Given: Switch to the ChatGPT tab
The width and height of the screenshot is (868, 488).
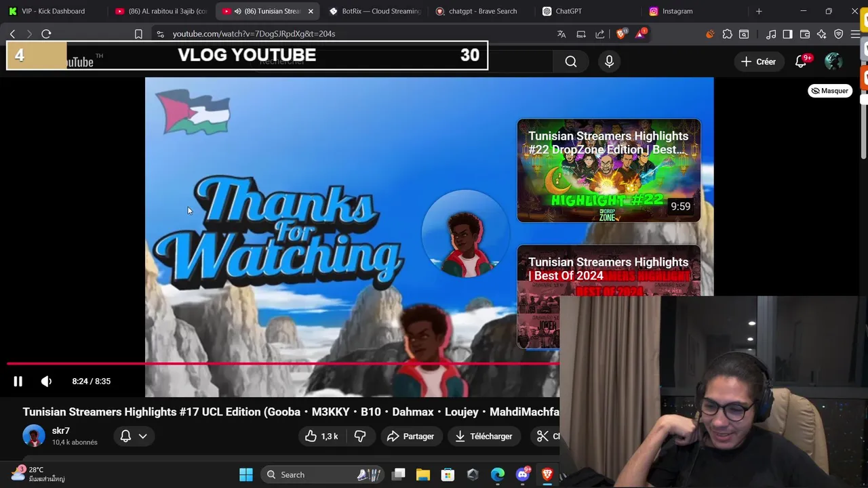Looking at the screenshot, I should coord(589,11).
